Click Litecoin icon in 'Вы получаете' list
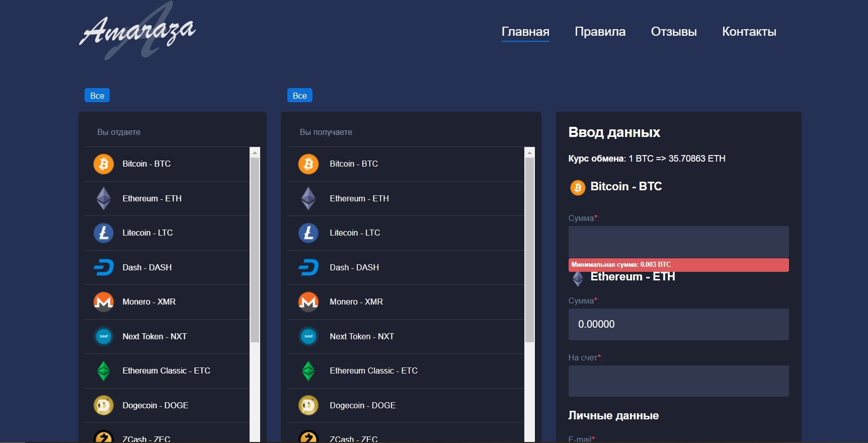 (308, 233)
